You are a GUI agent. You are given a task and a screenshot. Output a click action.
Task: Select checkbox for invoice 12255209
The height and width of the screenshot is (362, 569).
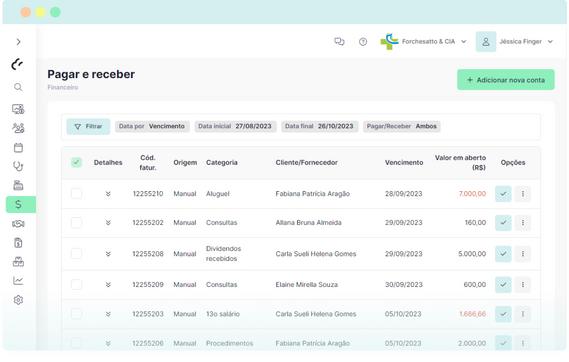pyautogui.click(x=76, y=284)
